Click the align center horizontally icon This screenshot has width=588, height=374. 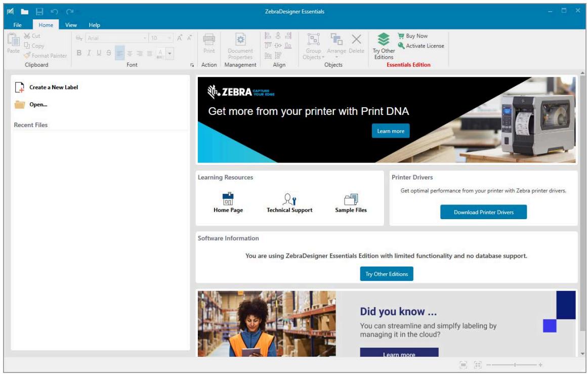tap(278, 35)
